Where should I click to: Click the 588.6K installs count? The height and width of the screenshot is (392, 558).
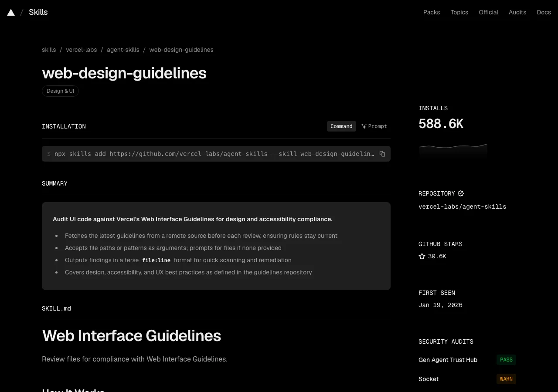tap(441, 124)
